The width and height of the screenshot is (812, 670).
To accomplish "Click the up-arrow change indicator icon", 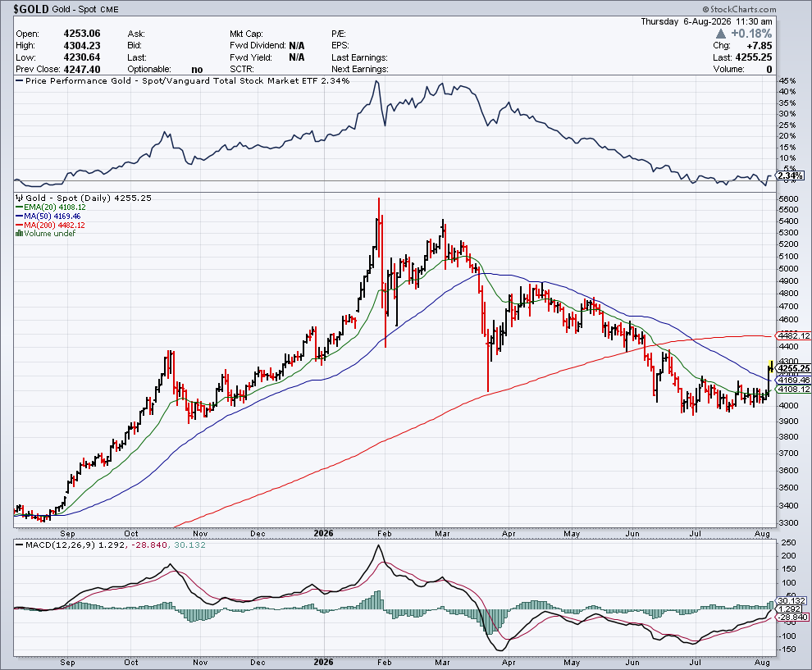I will pos(721,34).
